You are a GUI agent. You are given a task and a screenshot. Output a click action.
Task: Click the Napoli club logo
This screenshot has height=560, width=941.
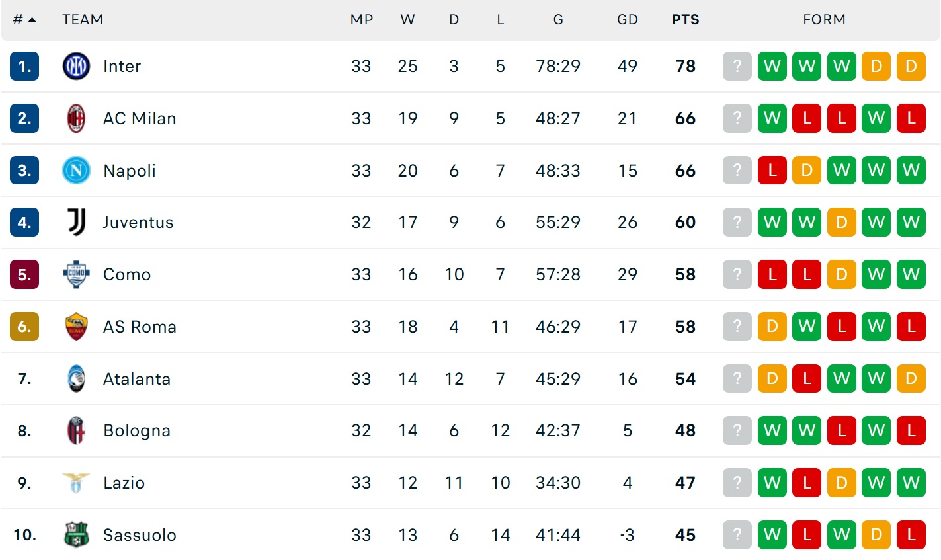(76, 171)
